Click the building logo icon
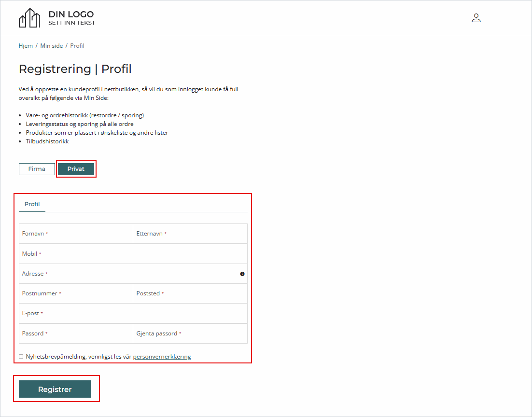 click(x=29, y=18)
